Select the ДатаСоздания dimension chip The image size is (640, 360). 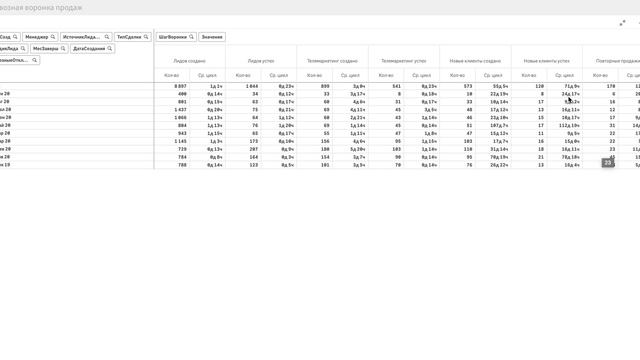(x=92, y=48)
